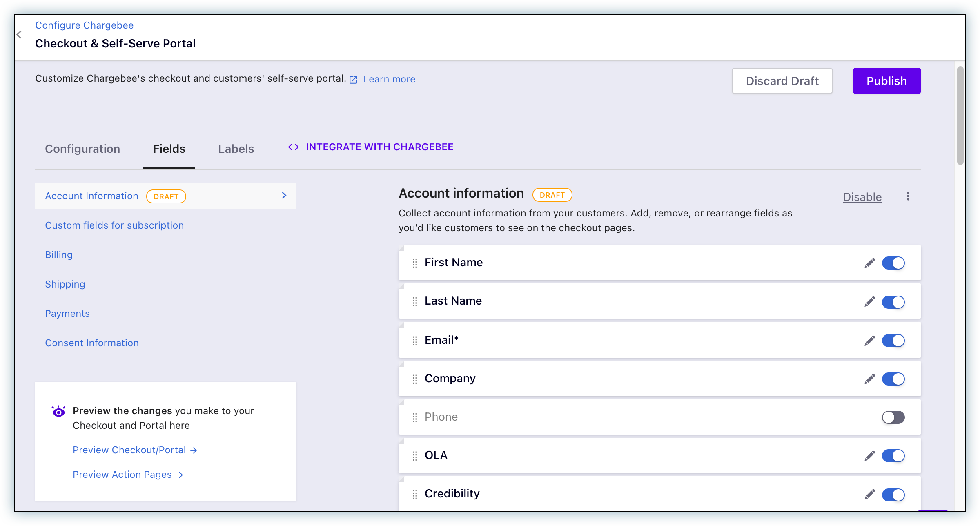Click the DRAFT badge in sidebar
The width and height of the screenshot is (980, 526).
coord(166,196)
